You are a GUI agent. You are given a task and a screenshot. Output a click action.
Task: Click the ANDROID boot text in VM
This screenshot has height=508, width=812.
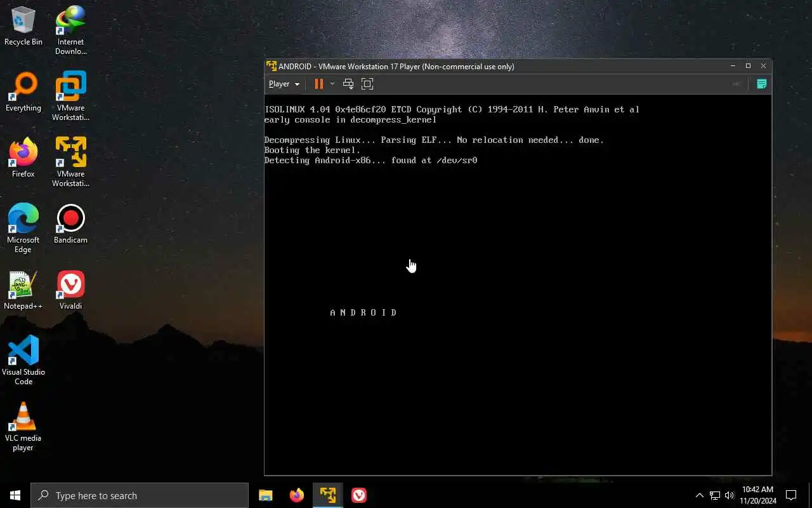click(363, 312)
